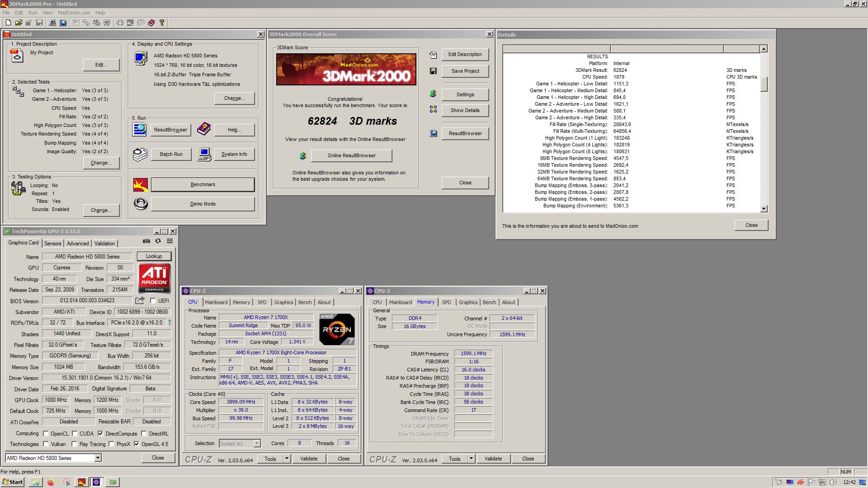Open the Bench tab in the left CPU-Z window
This screenshot has height=488, width=868.
[305, 302]
